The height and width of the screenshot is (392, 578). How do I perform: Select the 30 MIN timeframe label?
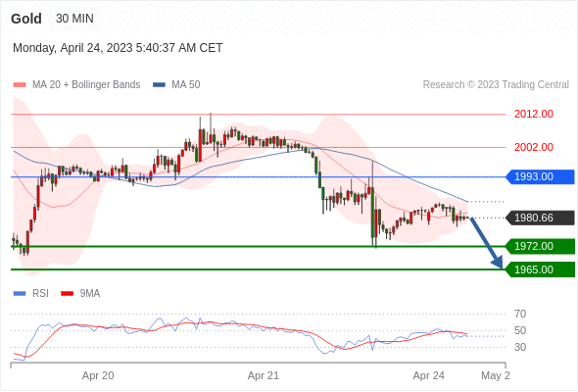pyautogui.click(x=74, y=19)
